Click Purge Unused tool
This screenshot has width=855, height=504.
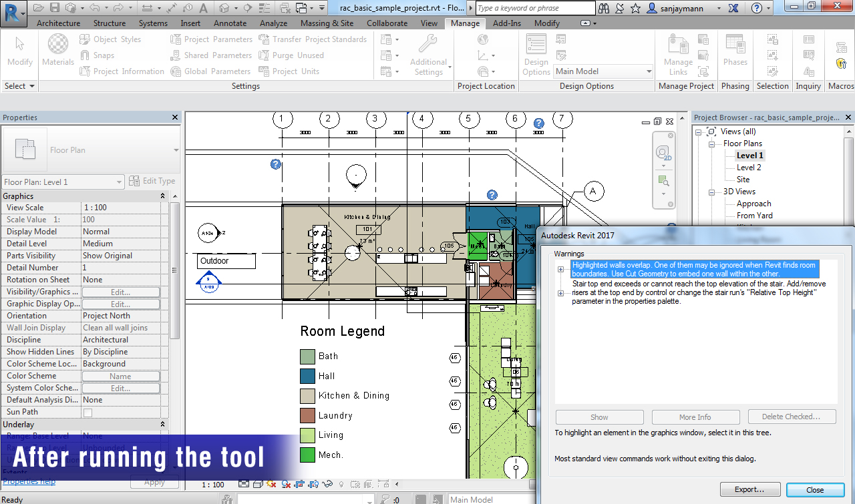[x=291, y=55]
